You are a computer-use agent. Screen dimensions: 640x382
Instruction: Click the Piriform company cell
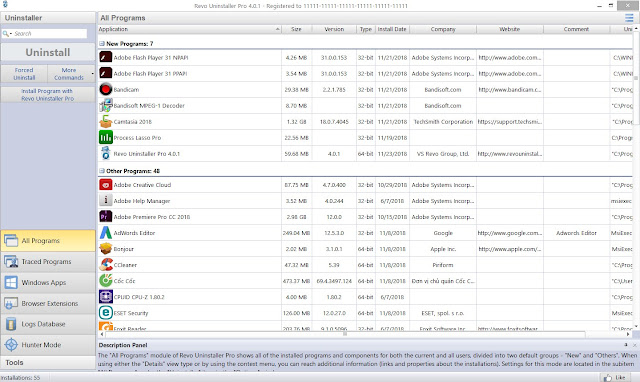(443, 265)
